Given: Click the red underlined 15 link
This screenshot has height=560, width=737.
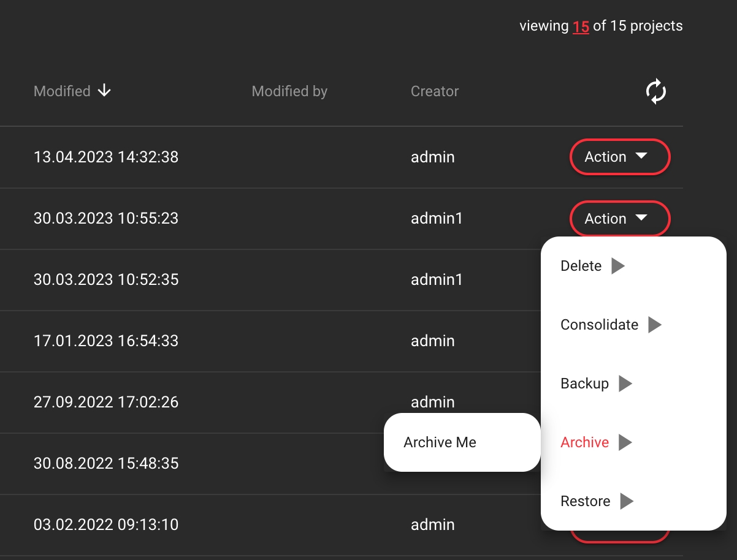Looking at the screenshot, I should pos(581,26).
